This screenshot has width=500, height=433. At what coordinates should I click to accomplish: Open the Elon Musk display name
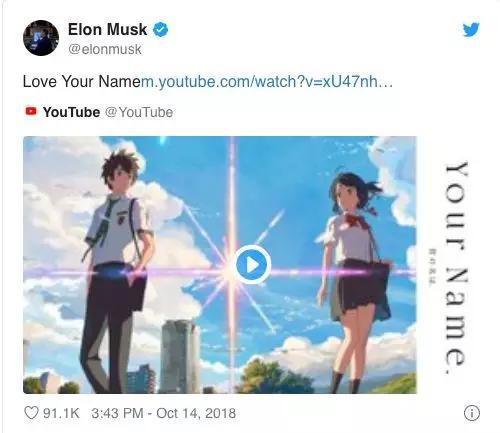pos(107,29)
